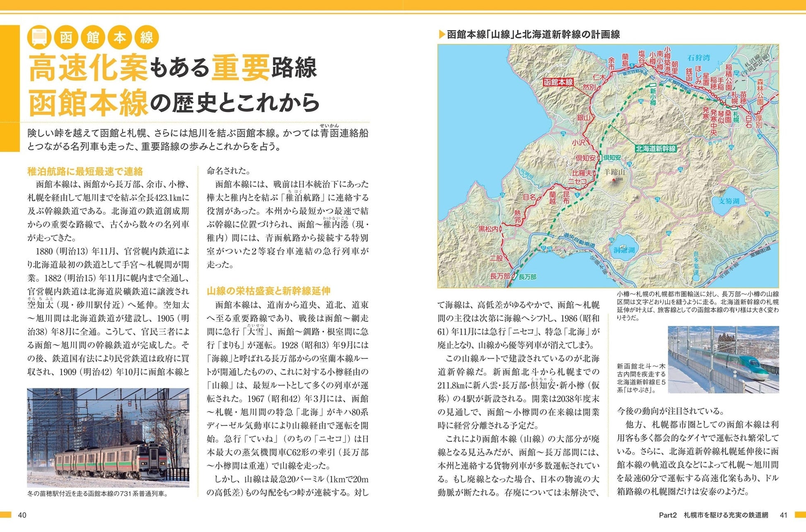Image resolution: width=806 pixels, height=532 pixels.
Task: Click page number 41
Action: tap(783, 515)
